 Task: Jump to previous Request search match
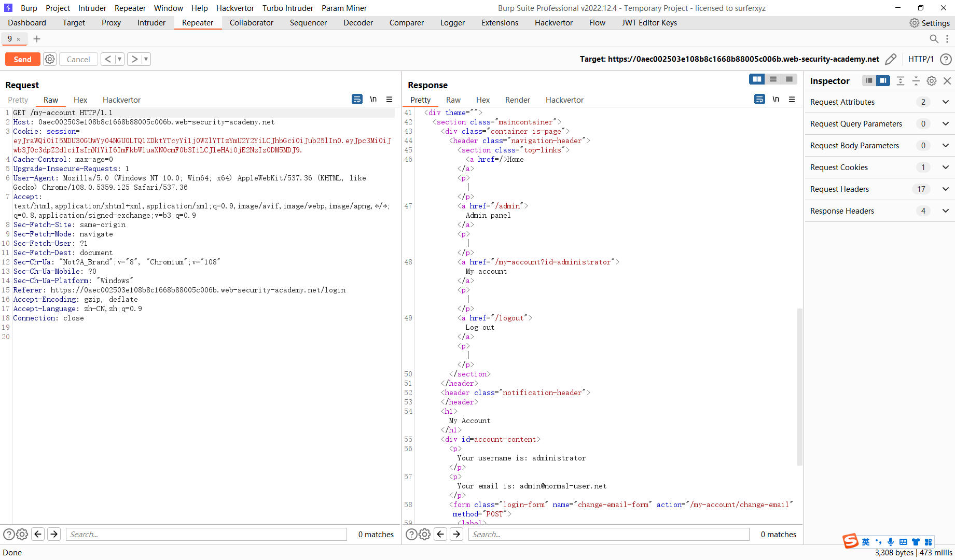pyautogui.click(x=38, y=534)
